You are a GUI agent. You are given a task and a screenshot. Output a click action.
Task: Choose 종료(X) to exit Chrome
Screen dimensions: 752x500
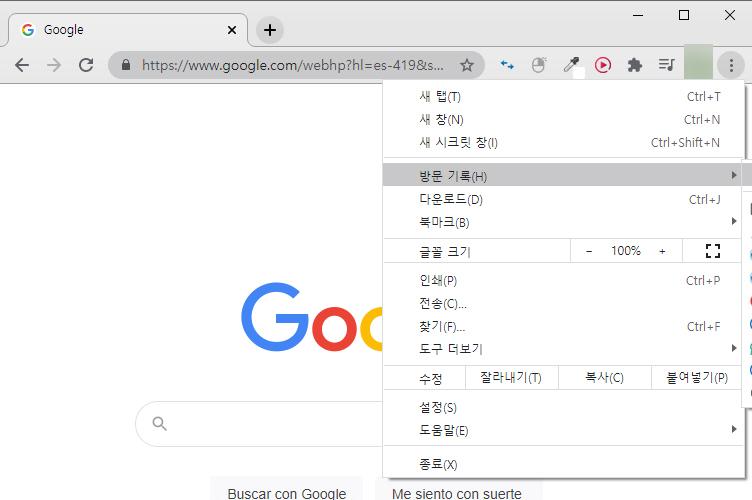coord(564,464)
